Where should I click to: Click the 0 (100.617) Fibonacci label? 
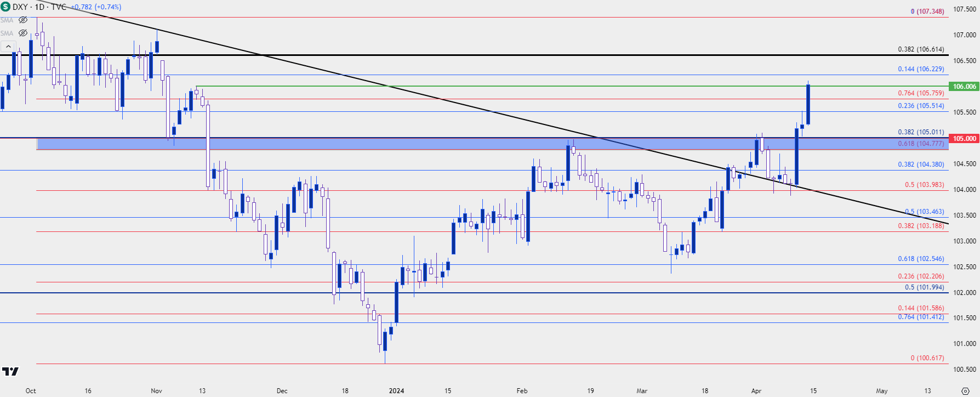(927, 358)
